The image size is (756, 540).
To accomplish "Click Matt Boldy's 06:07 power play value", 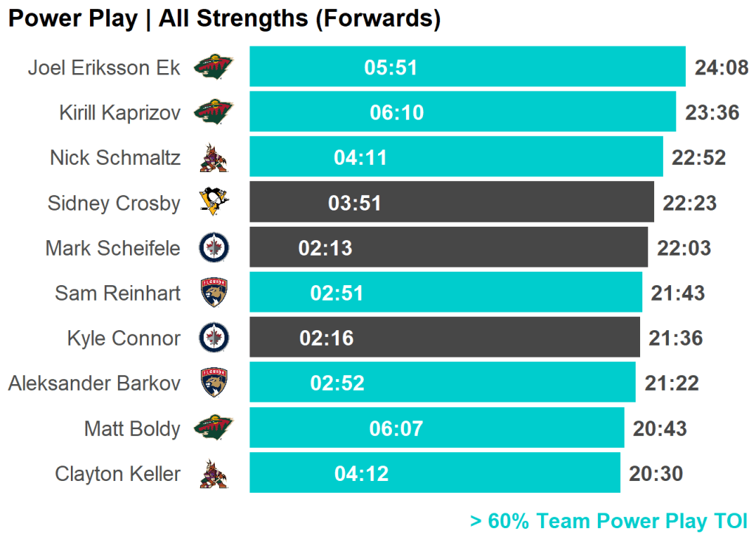I will pyautogui.click(x=396, y=428).
